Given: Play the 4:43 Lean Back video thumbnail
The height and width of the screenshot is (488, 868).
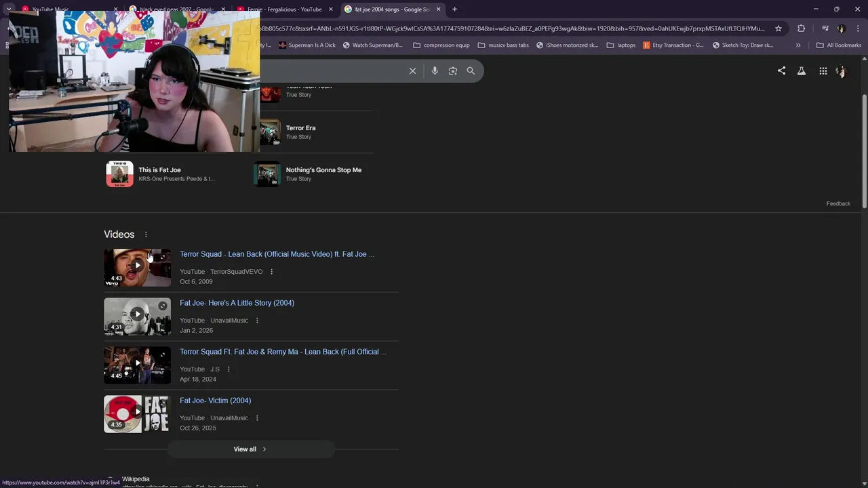Looking at the screenshot, I should coord(137,267).
